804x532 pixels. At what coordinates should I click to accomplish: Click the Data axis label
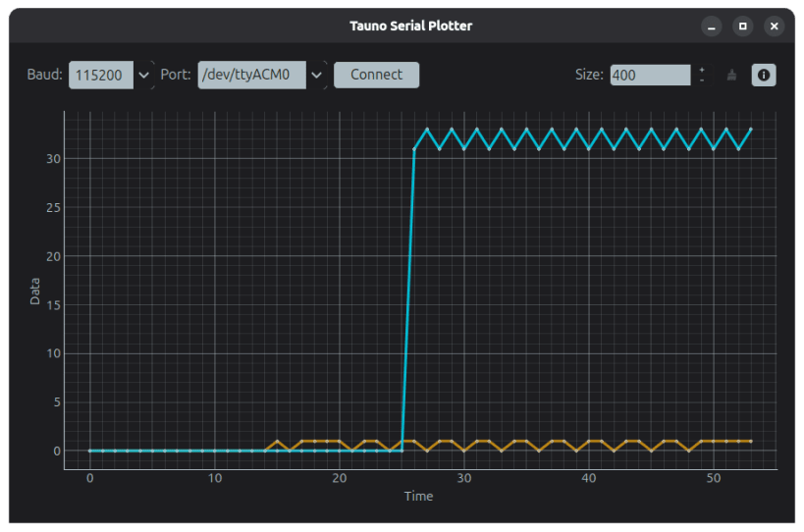35,292
